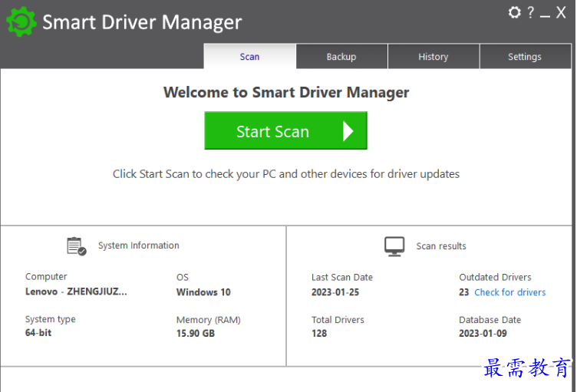Viewport: 577px width, 392px height.
Task: Switch to the Backup tab
Action: [x=341, y=56]
